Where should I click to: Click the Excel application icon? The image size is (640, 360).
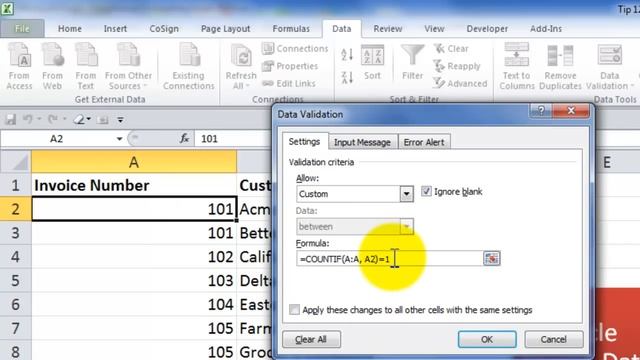click(7, 8)
